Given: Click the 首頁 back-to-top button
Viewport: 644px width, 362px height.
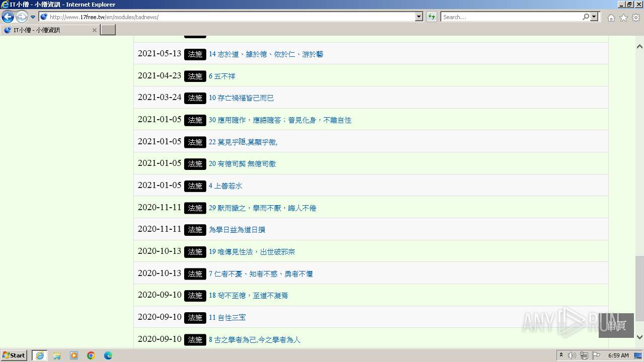Looking at the screenshot, I should (x=616, y=325).
